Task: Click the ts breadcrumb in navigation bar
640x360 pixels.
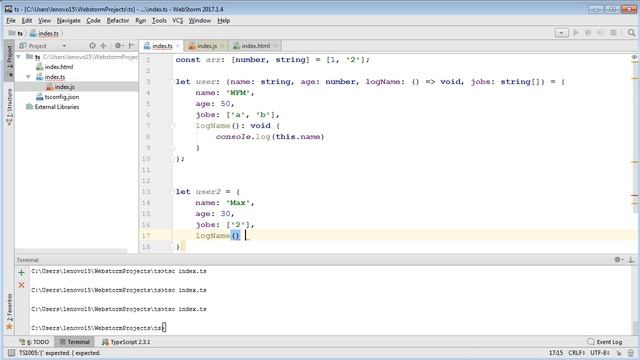Action: pyautogui.click(x=16, y=33)
